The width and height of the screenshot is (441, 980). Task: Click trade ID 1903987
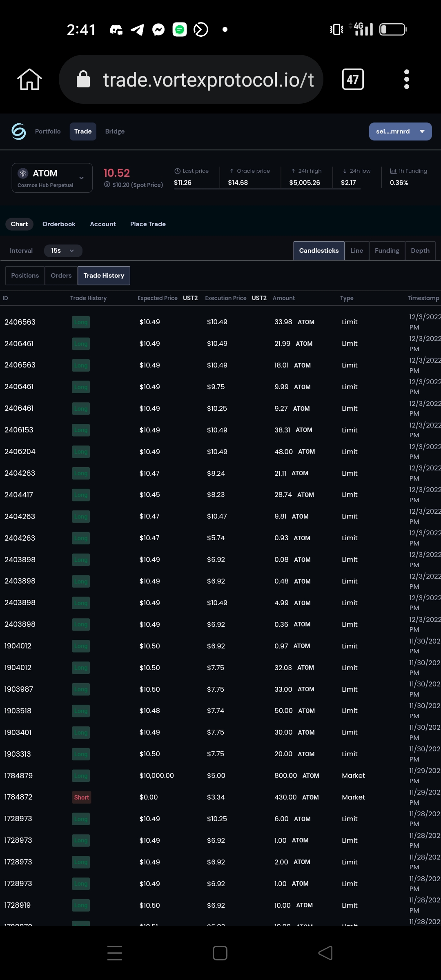coord(19,689)
